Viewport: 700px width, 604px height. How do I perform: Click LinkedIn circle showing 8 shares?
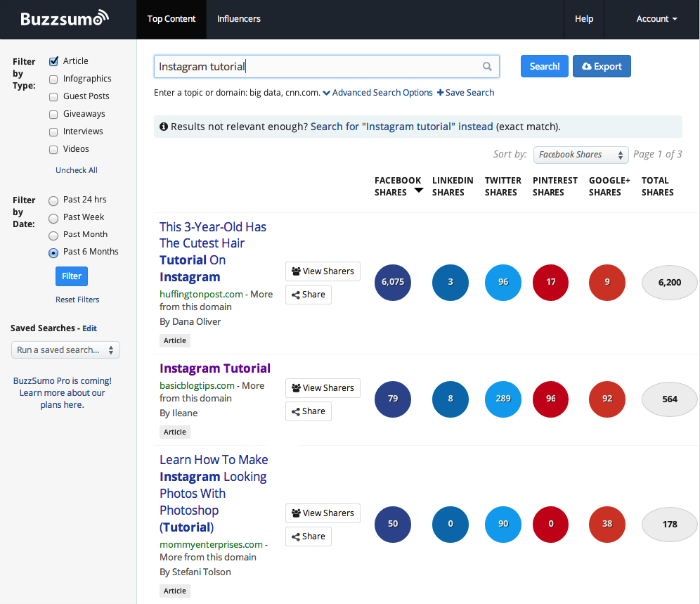point(450,399)
